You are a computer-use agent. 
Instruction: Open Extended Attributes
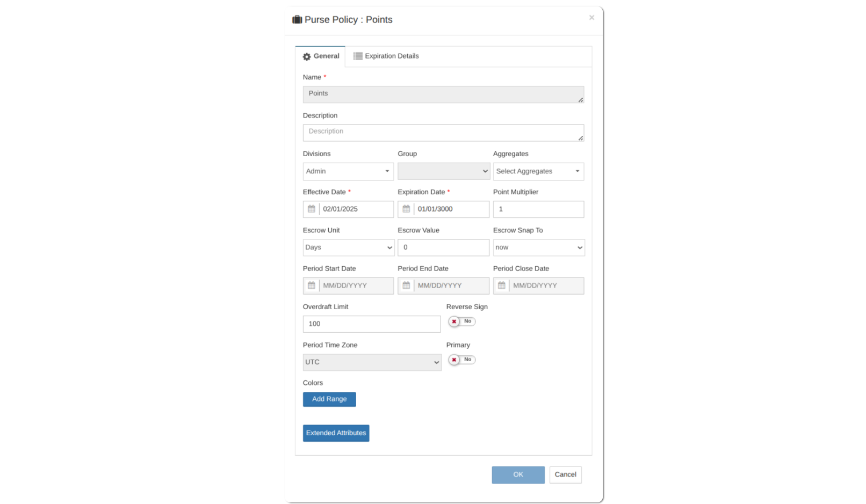336,433
